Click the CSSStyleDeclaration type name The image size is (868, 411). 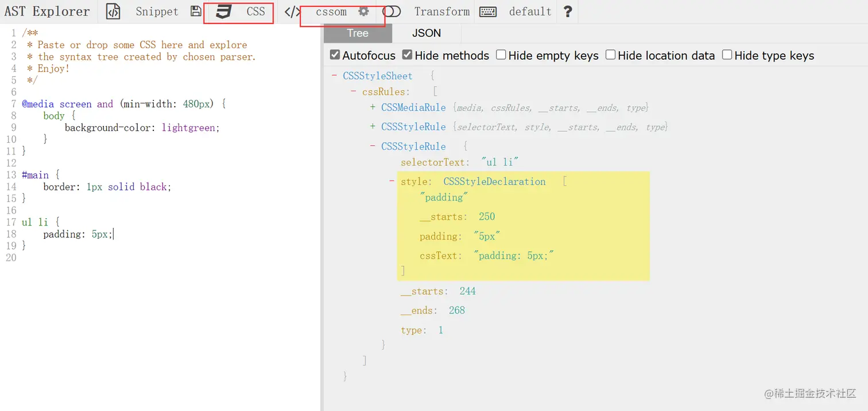pyautogui.click(x=494, y=181)
